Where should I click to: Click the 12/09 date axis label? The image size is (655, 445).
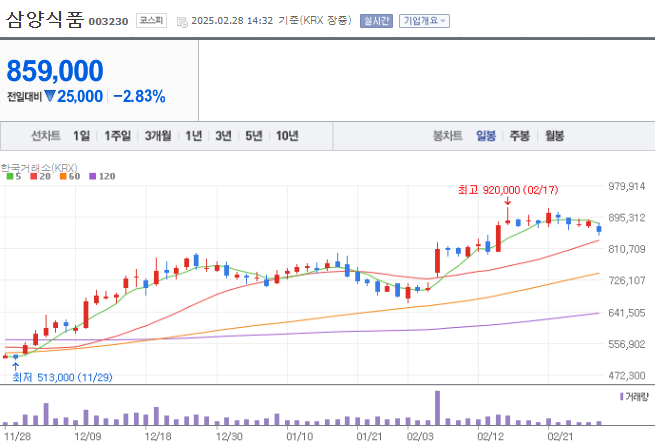click(x=88, y=437)
